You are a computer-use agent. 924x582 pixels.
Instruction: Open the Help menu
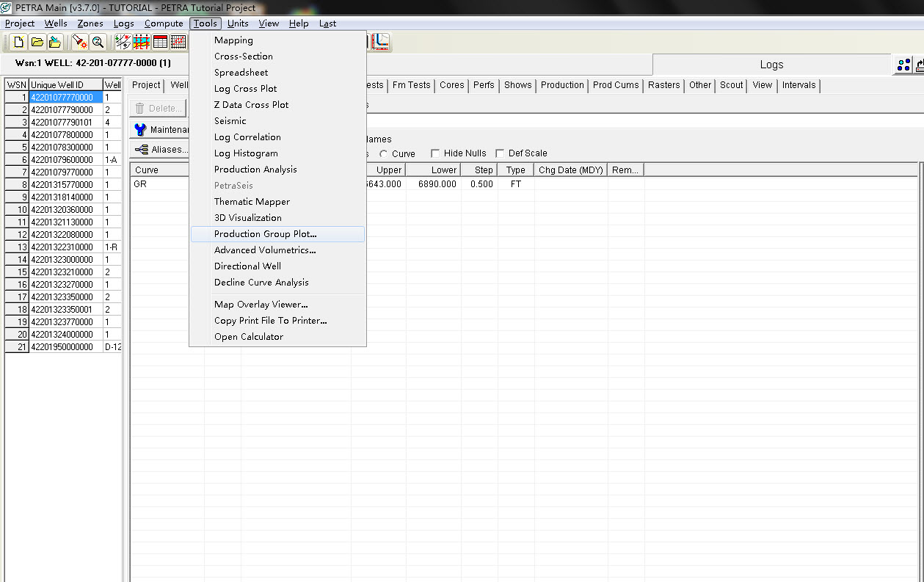click(299, 23)
